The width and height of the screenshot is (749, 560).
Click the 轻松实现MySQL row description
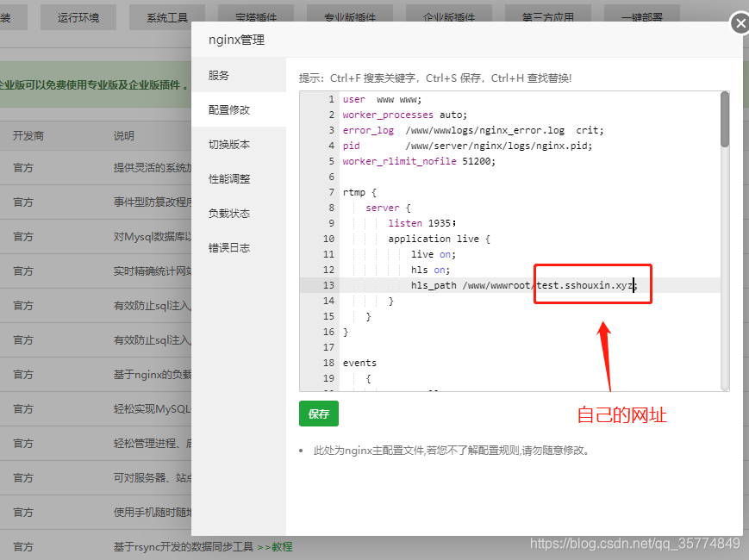click(x=153, y=409)
